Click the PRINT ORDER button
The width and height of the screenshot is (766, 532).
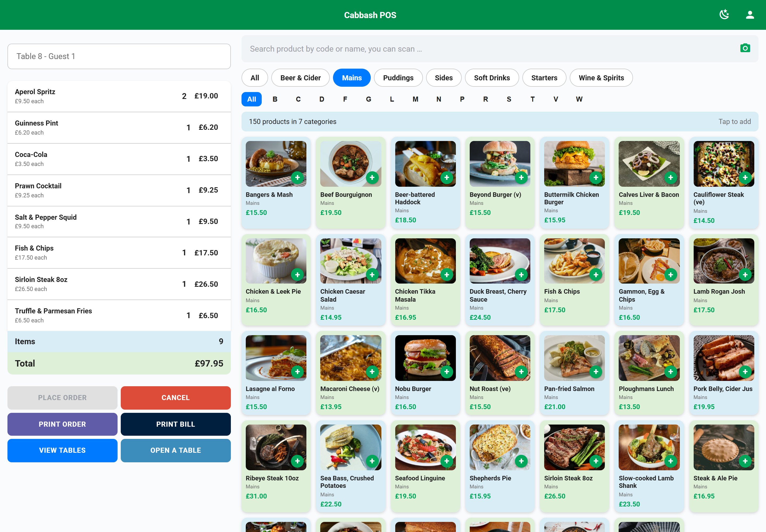[62, 424]
